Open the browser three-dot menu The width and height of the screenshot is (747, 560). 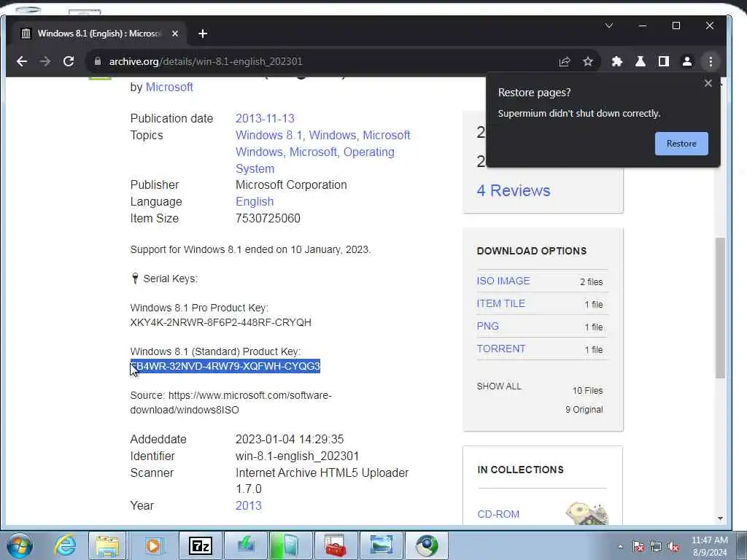[711, 61]
